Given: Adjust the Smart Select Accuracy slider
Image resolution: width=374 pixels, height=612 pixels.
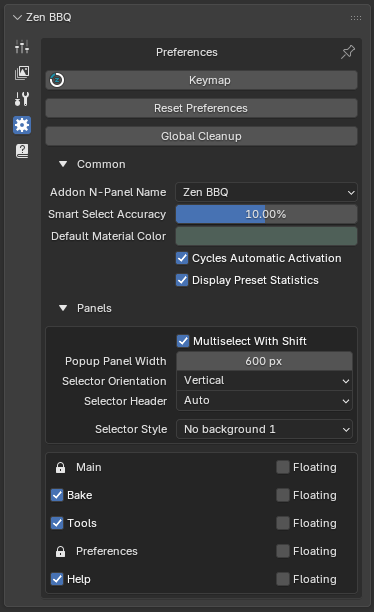Looking at the screenshot, I should coord(266,214).
